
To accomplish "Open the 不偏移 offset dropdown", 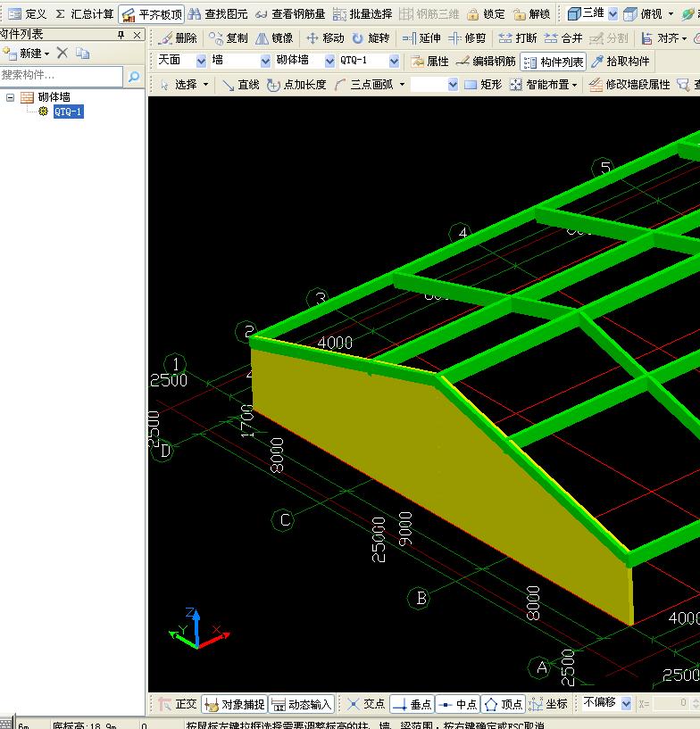I will 626,704.
